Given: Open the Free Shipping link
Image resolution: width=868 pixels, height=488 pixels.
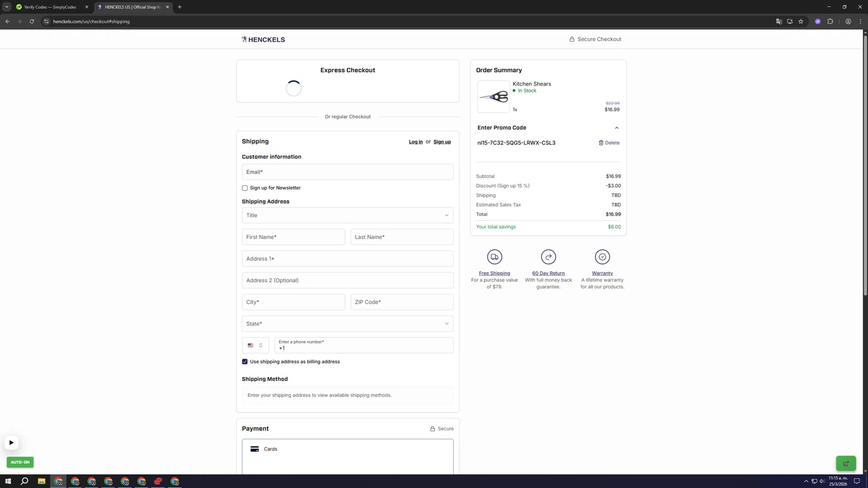Looking at the screenshot, I should (x=495, y=273).
